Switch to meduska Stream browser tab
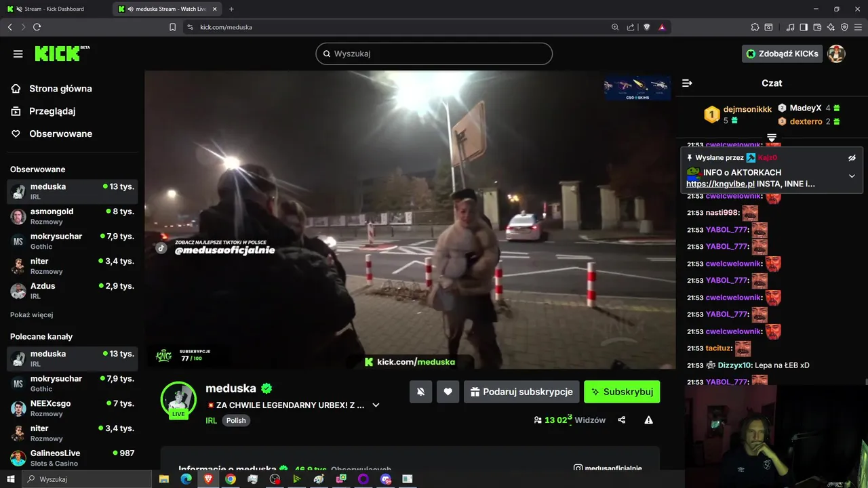Viewport: 868px width, 488px height. pos(167,9)
